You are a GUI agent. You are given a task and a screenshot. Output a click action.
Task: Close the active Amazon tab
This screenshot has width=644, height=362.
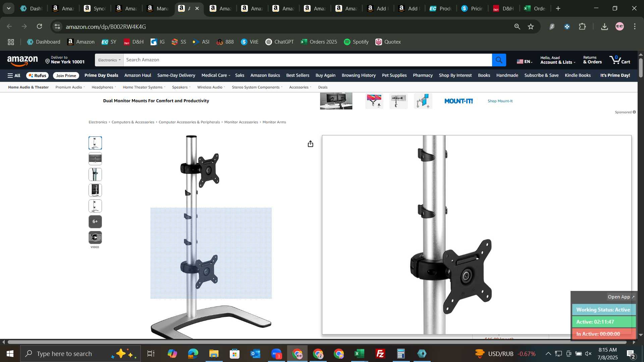[197, 8]
